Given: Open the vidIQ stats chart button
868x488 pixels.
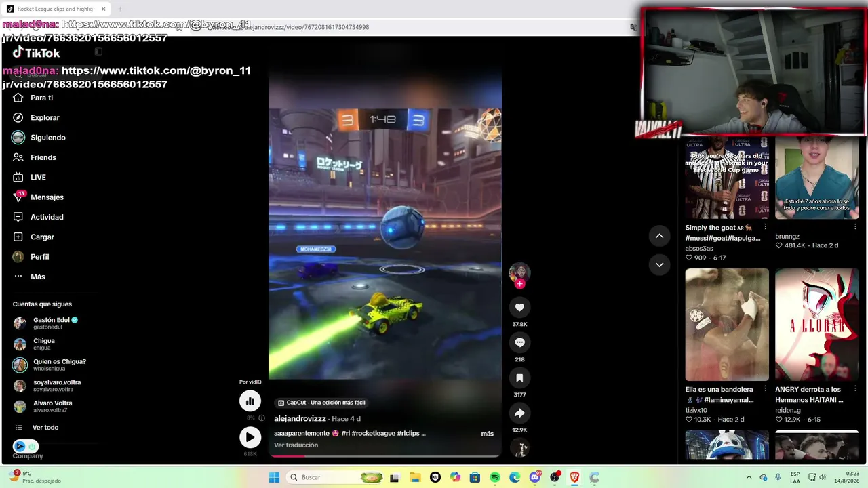Looking at the screenshot, I should 250,401.
